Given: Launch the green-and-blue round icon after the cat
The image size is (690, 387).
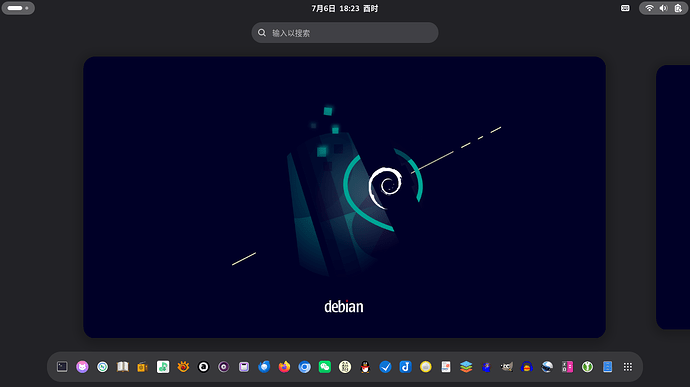Looking at the screenshot, I should [x=103, y=367].
